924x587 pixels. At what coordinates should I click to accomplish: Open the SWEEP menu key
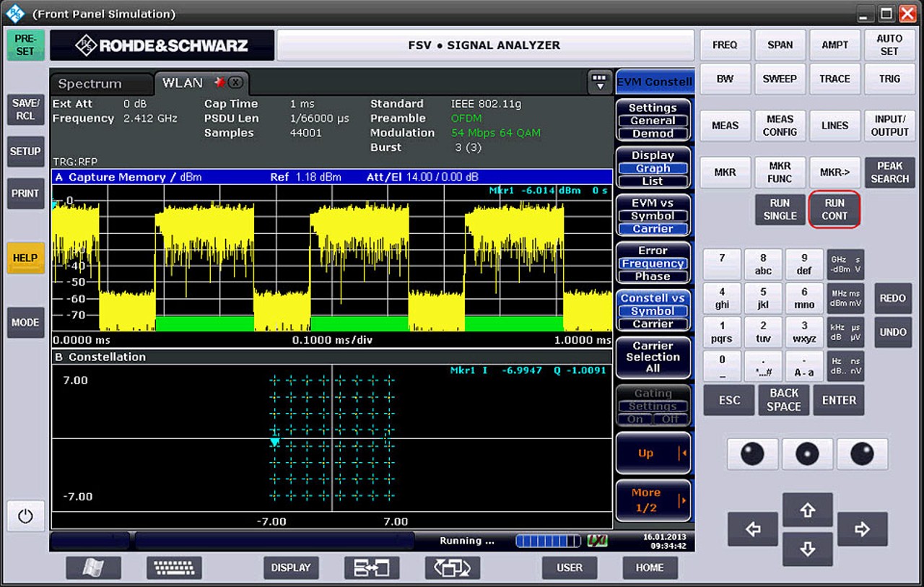click(780, 79)
